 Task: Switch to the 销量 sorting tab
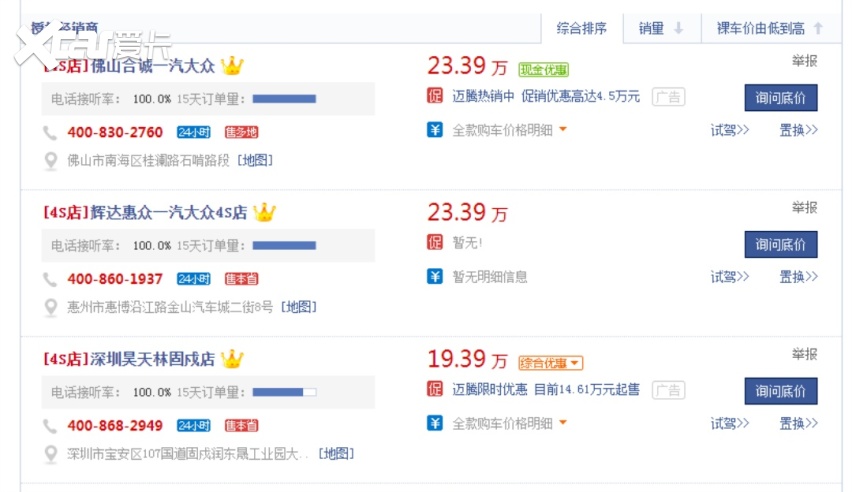coord(661,28)
